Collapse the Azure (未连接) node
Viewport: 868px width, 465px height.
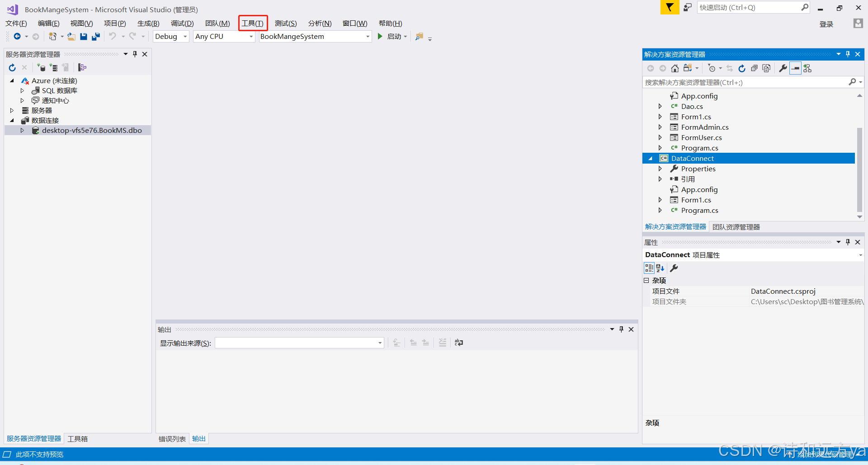coord(12,81)
